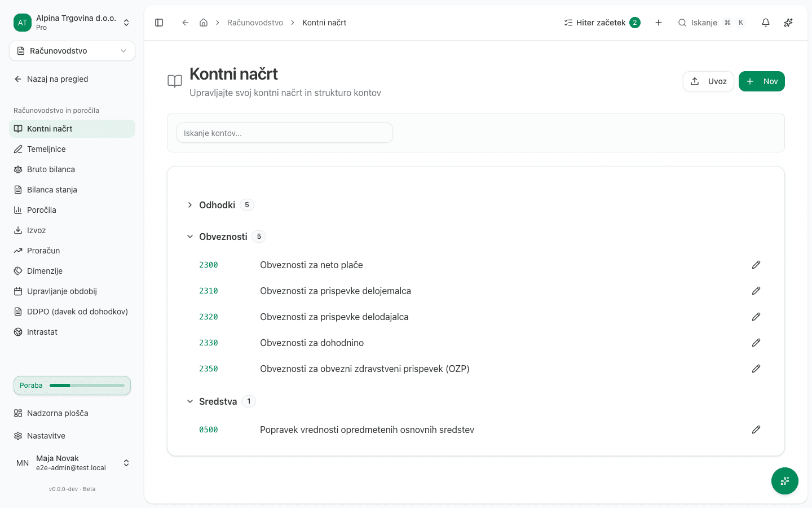Open Izvoz sidebar item
This screenshot has width=812, height=508.
(x=72, y=230)
